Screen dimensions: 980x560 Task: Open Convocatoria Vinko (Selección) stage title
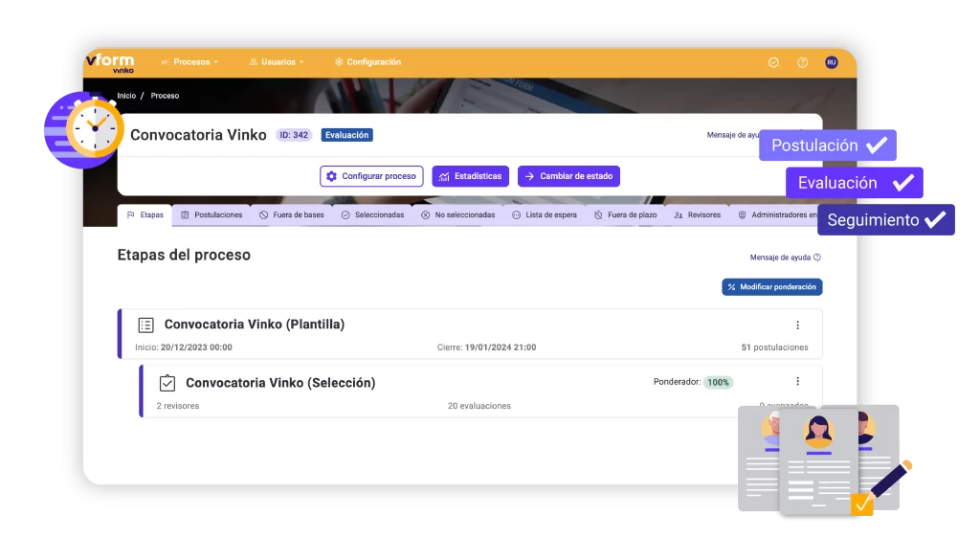tap(280, 383)
